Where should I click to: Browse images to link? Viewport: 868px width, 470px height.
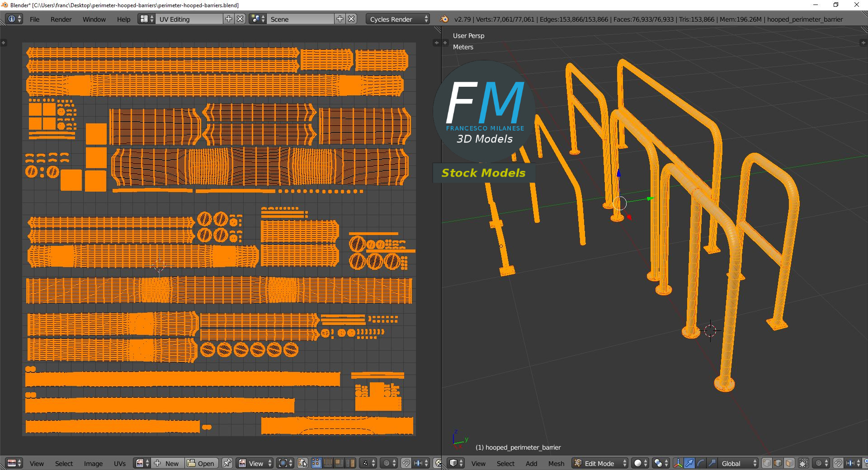click(142, 463)
